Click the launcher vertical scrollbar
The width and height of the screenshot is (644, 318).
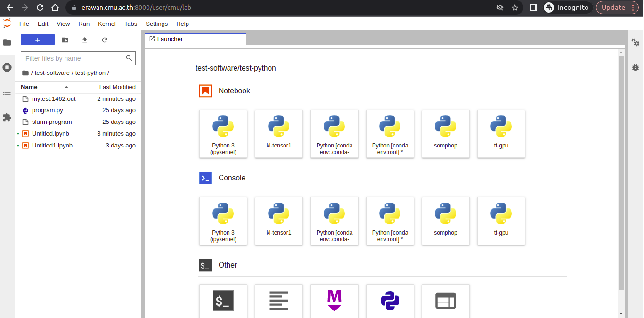(x=621, y=172)
